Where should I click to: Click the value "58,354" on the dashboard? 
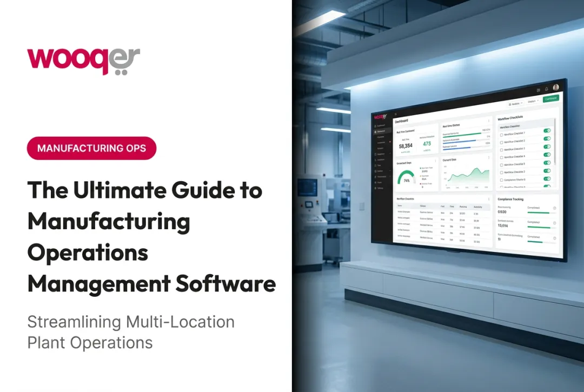point(406,146)
